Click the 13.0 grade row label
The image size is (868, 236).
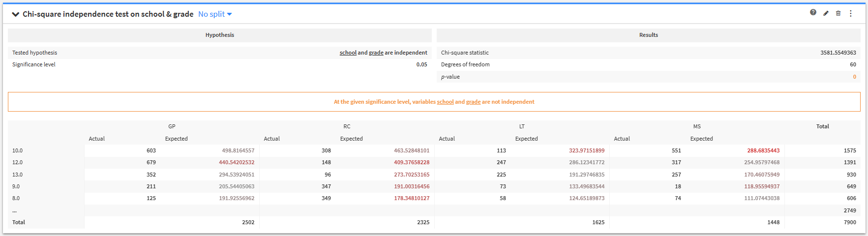17,175
